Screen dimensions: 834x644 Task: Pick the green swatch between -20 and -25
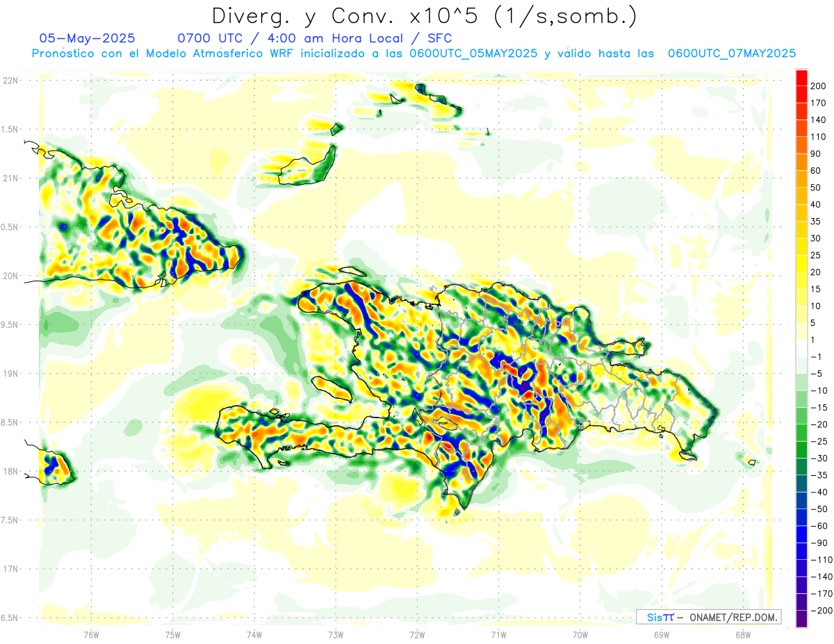tap(801, 433)
